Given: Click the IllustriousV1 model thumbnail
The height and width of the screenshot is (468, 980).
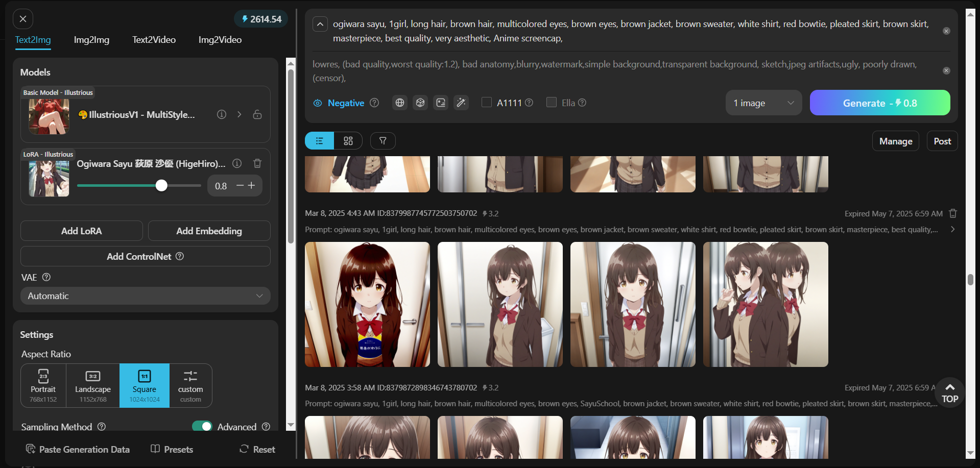Looking at the screenshot, I should [x=49, y=116].
